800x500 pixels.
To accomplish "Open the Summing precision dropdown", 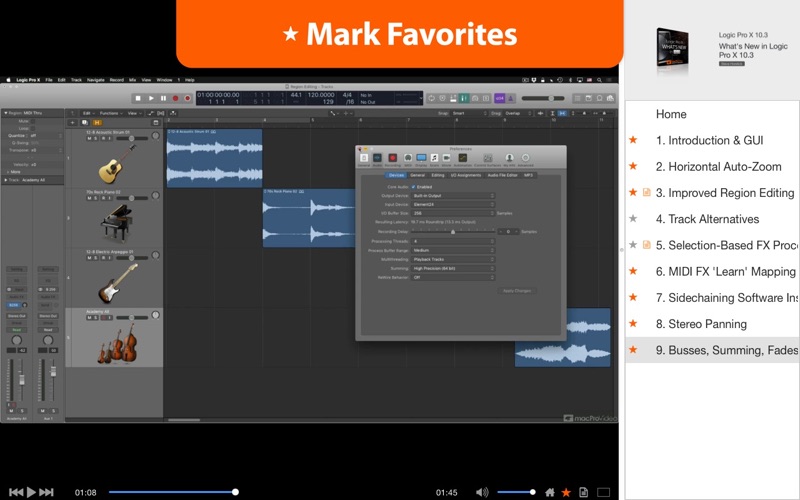I will (x=453, y=268).
